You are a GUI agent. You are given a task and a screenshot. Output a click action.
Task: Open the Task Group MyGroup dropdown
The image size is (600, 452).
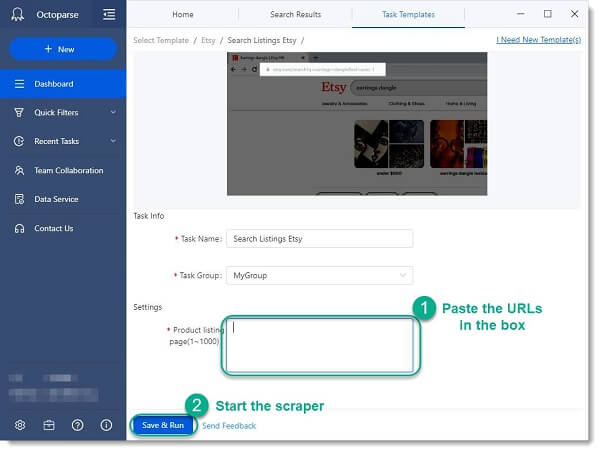(320, 275)
